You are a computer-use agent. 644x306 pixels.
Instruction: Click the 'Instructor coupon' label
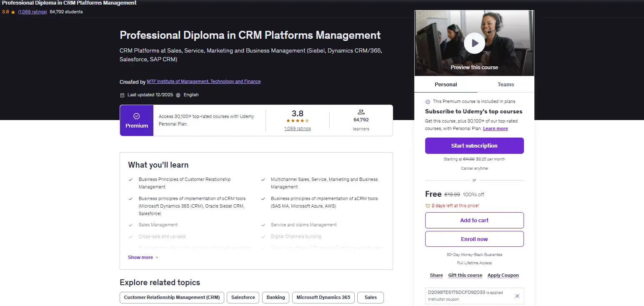[444, 299]
